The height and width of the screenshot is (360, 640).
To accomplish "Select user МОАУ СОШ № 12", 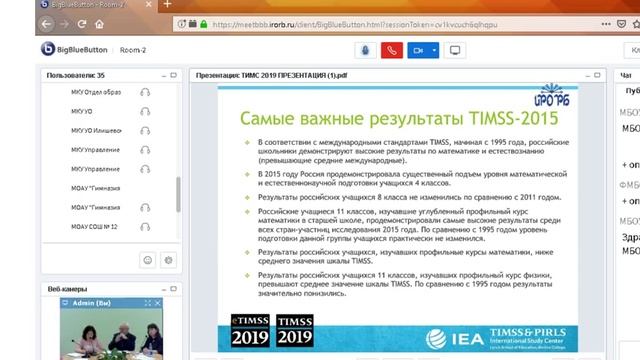I will coord(94,227).
